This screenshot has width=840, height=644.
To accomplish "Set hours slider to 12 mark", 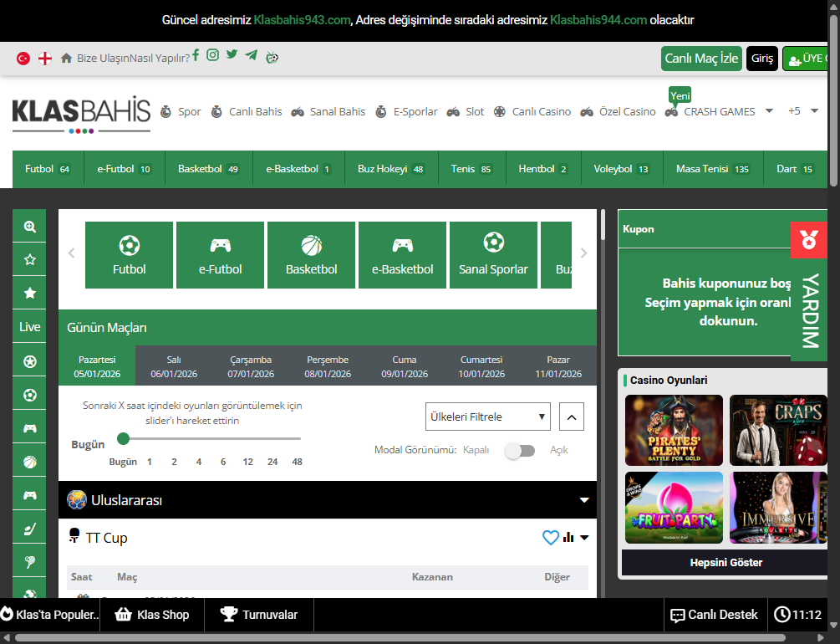I will (247, 462).
